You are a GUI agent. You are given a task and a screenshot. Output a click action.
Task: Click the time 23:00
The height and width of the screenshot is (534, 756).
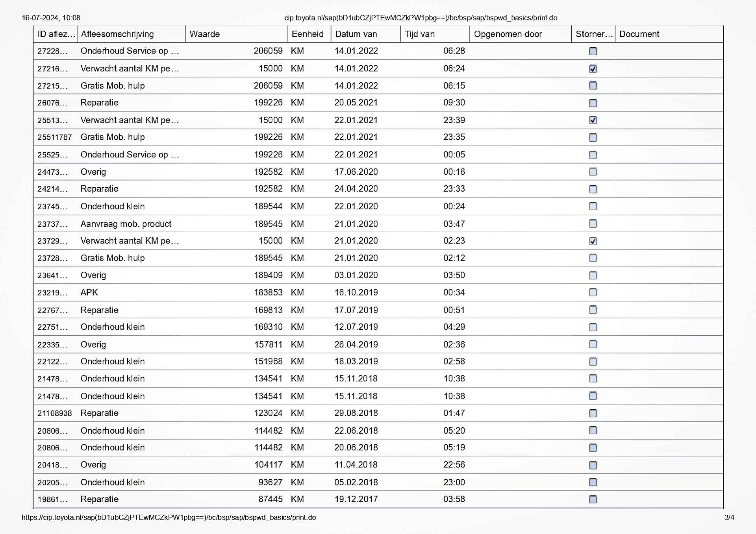(454, 482)
